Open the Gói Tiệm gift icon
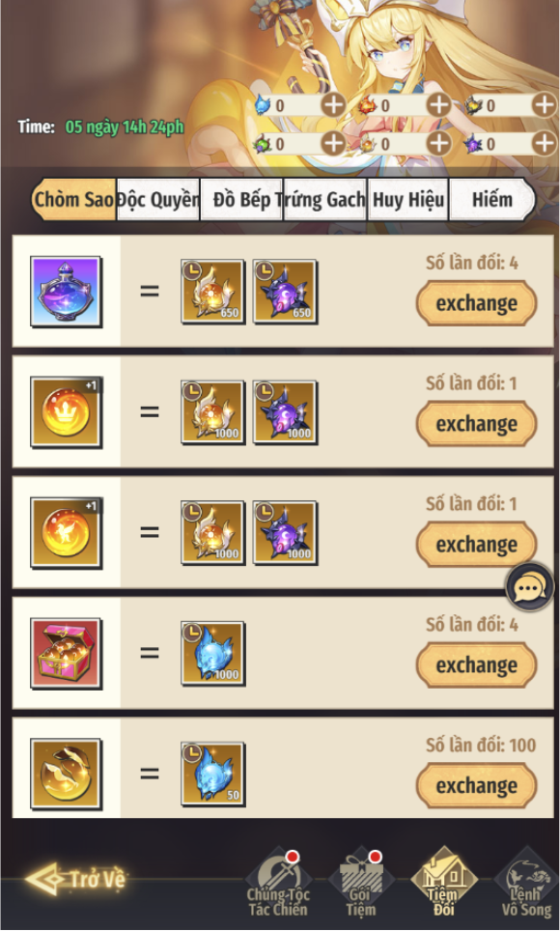The width and height of the screenshot is (560, 931). point(360,884)
